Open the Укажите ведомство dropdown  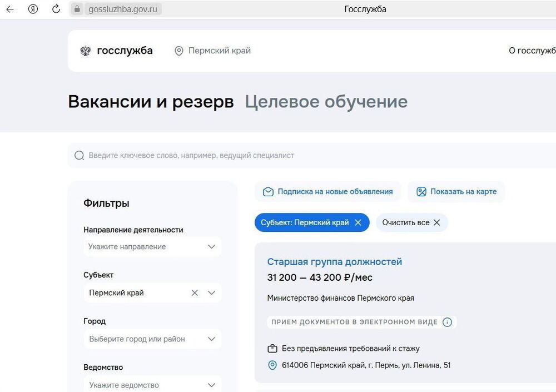[x=152, y=385]
